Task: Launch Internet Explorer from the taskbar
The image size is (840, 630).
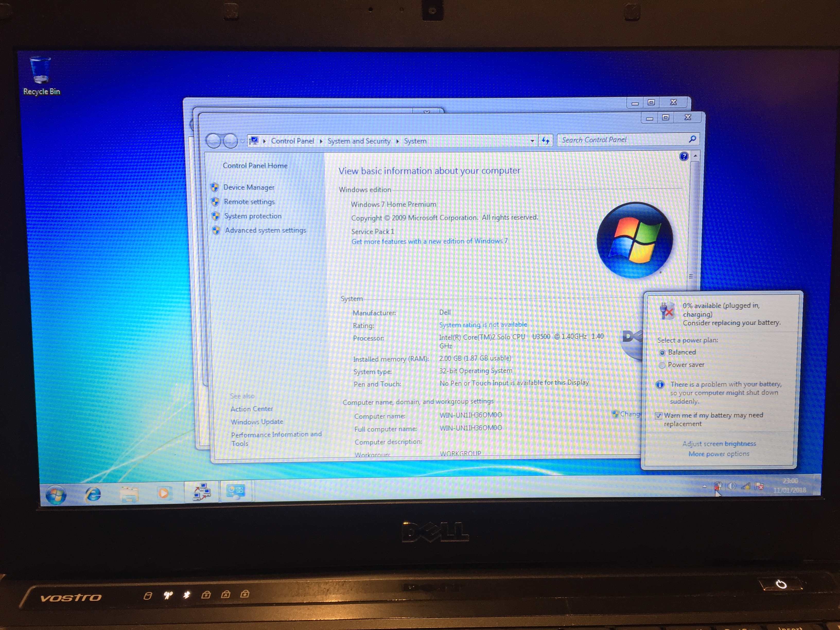Action: [x=93, y=494]
